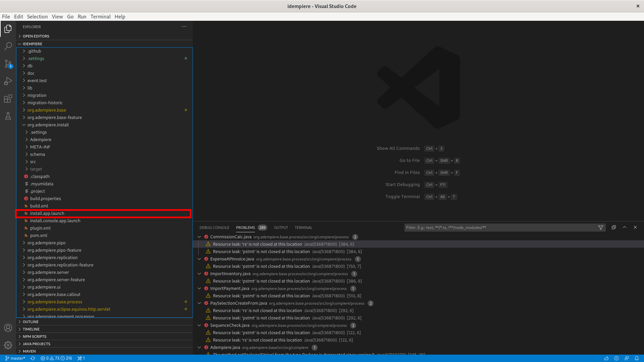Switch to the OUTPUT panel tab
The image size is (644, 362).
[281, 227]
